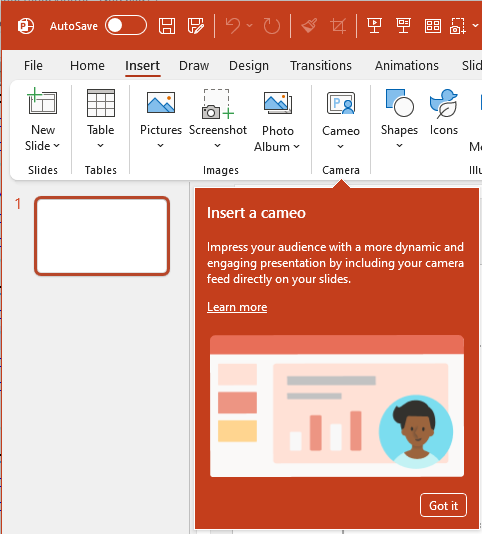482x534 pixels.
Task: Click the cameo illustration image in tip
Action: 337,406
